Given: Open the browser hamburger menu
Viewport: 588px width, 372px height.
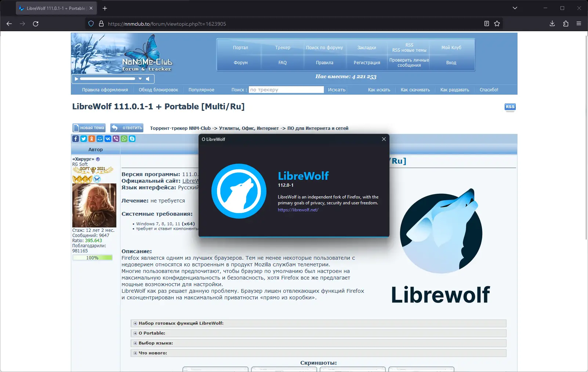Looking at the screenshot, I should coord(579,24).
